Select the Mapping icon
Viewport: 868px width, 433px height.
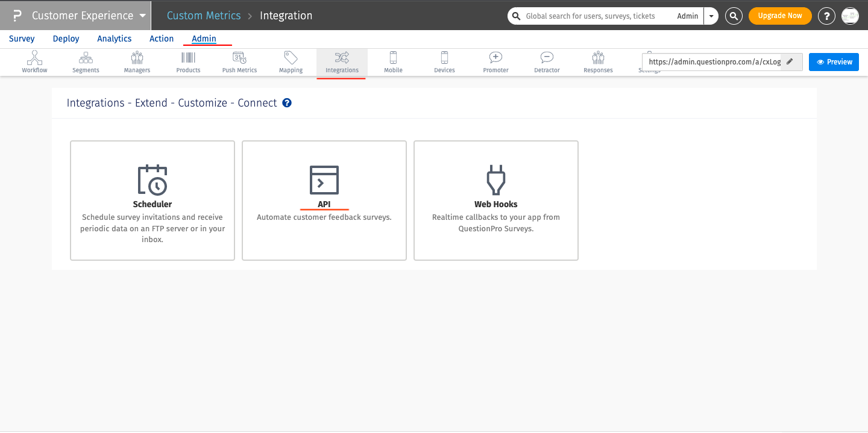290,62
